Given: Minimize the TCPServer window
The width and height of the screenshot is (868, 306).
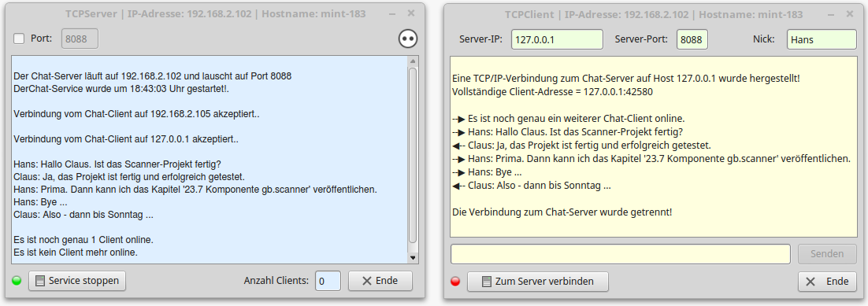Looking at the screenshot, I should [x=392, y=14].
